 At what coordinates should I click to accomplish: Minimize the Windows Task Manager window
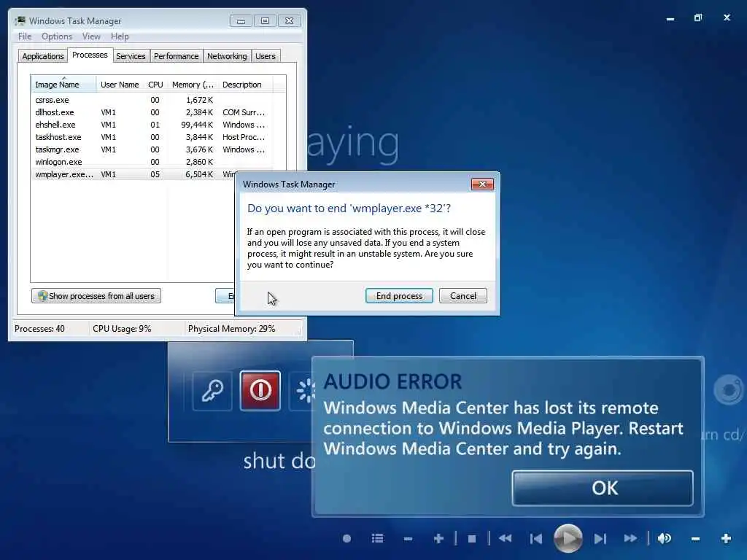point(241,21)
